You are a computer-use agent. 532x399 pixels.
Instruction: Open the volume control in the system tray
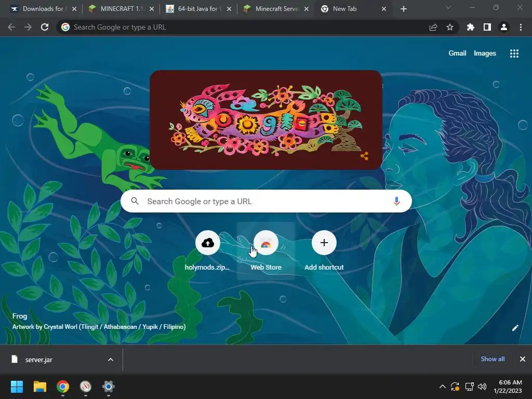(482, 387)
